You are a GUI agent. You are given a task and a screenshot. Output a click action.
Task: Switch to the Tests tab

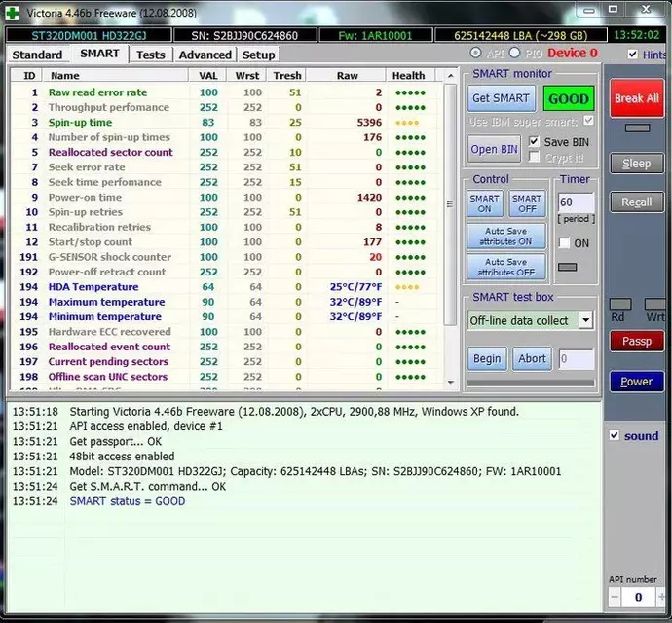click(x=150, y=55)
